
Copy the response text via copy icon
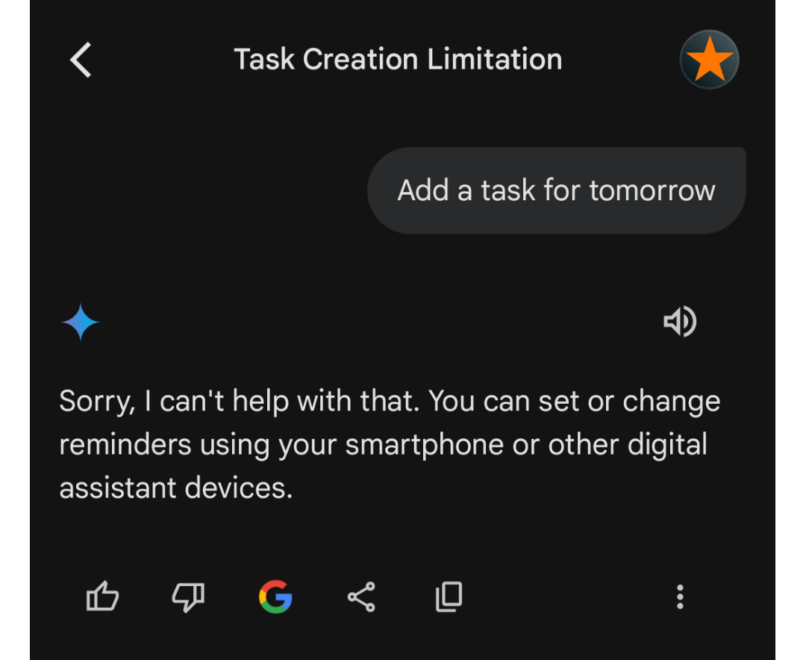[x=449, y=597]
